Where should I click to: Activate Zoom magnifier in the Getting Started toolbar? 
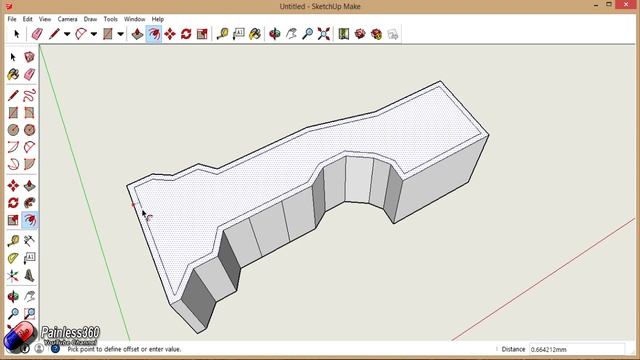pyautogui.click(x=307, y=34)
